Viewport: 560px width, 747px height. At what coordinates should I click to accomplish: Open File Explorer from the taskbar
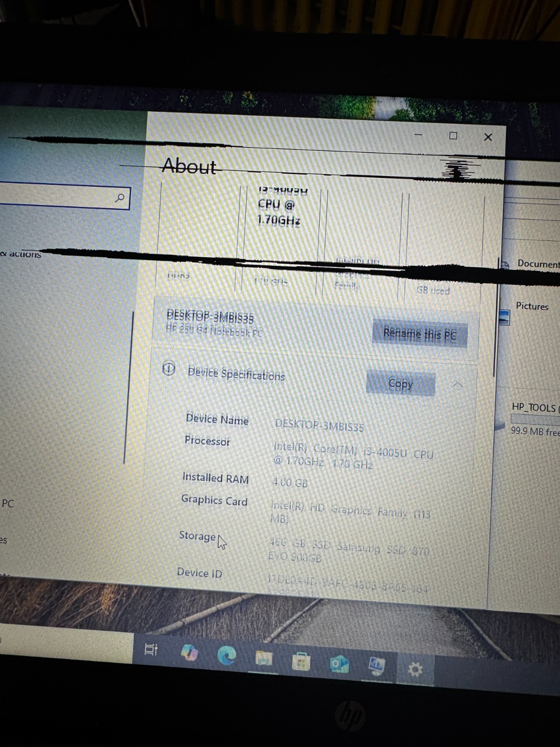(x=264, y=659)
